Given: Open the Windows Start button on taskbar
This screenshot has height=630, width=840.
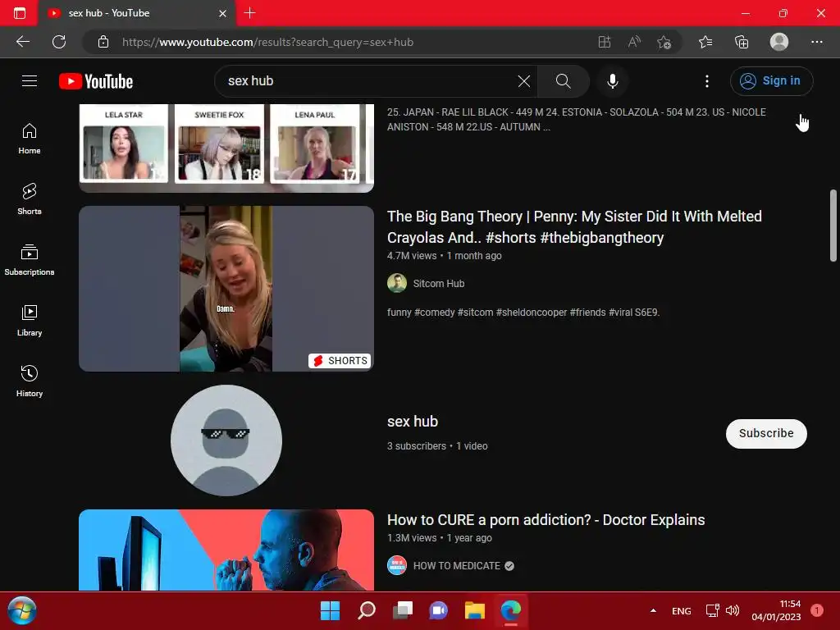Looking at the screenshot, I should [x=330, y=610].
